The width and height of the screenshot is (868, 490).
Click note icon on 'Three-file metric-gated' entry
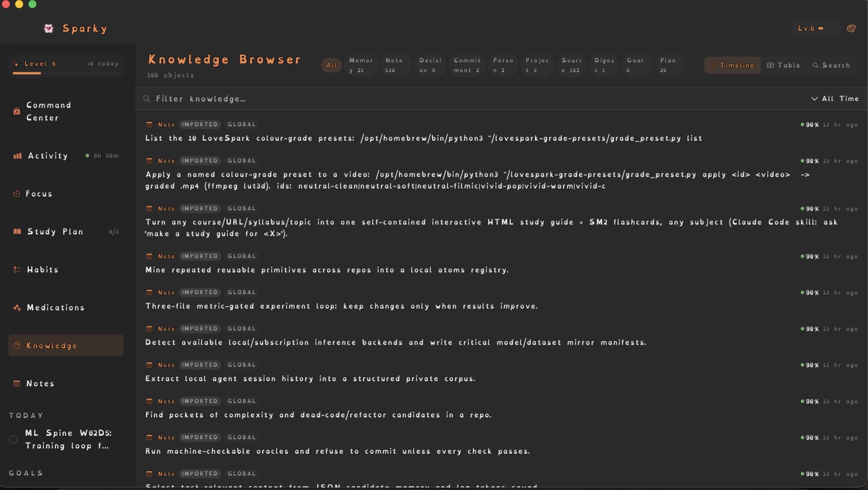(x=149, y=292)
